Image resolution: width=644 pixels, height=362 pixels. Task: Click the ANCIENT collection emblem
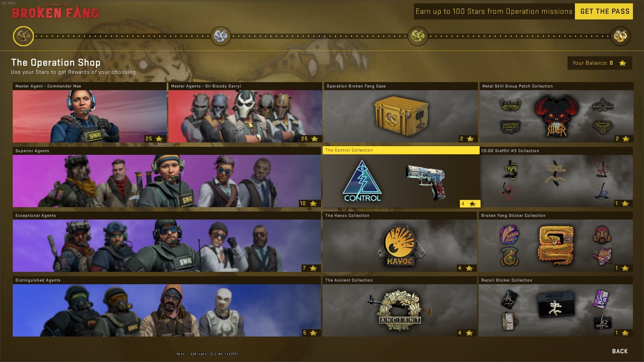[x=399, y=310]
